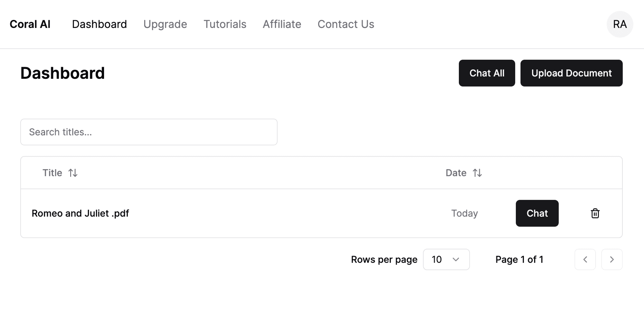The height and width of the screenshot is (336, 644).
Task: Go to Tutorials page
Action: pyautogui.click(x=225, y=24)
